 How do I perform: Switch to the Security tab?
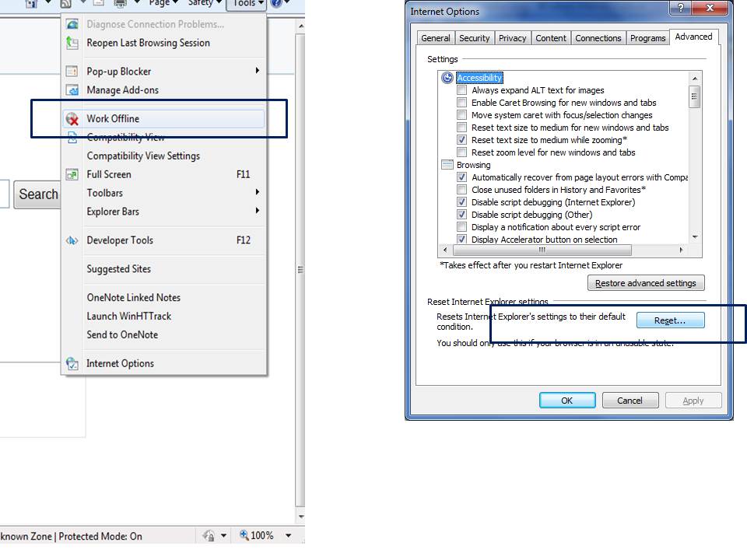474,38
